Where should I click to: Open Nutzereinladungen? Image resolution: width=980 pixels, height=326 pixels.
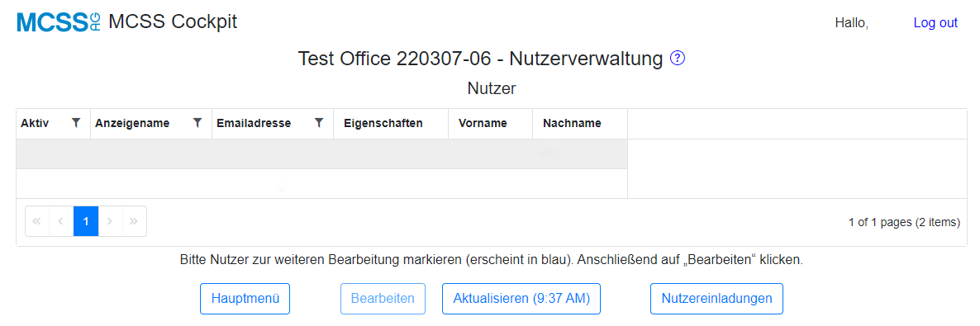point(716,299)
